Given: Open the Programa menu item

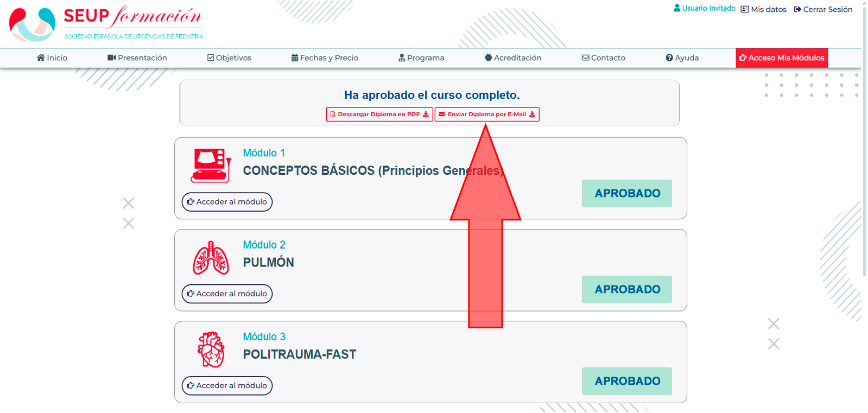Looking at the screenshot, I should click(x=421, y=58).
